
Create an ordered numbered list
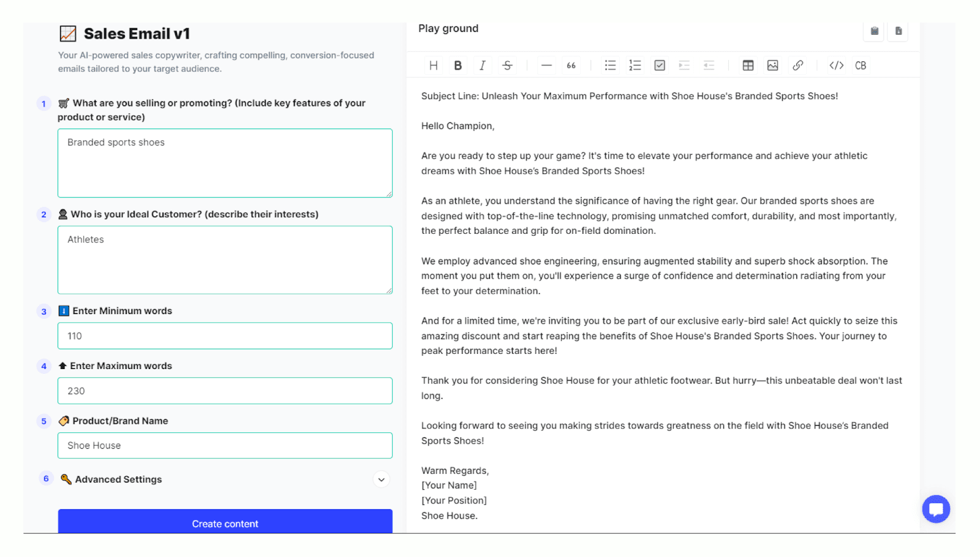pos(635,65)
